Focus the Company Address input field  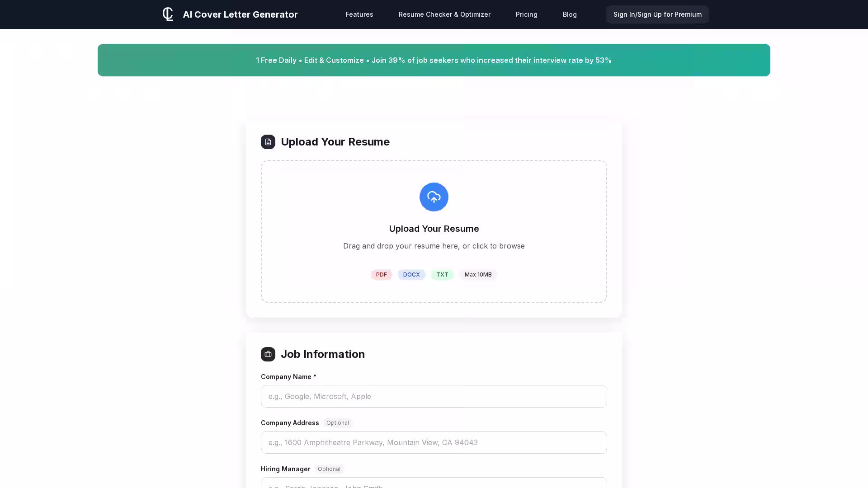point(434,442)
